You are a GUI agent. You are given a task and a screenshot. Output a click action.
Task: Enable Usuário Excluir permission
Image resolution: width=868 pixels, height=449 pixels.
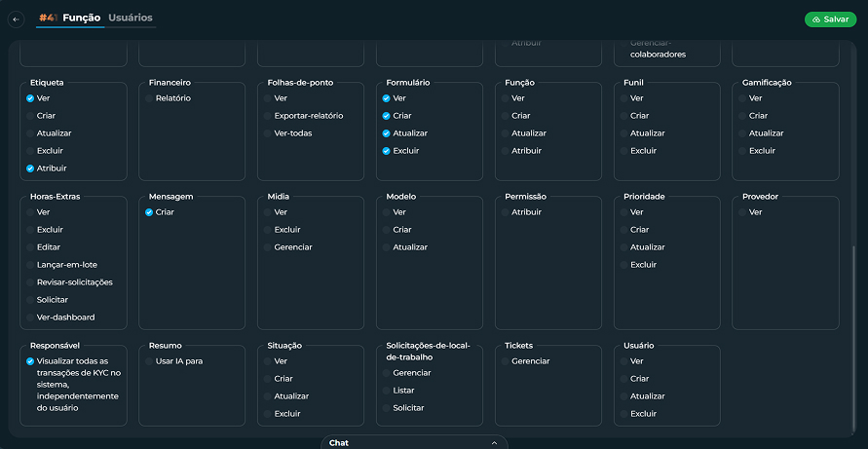[x=623, y=414]
